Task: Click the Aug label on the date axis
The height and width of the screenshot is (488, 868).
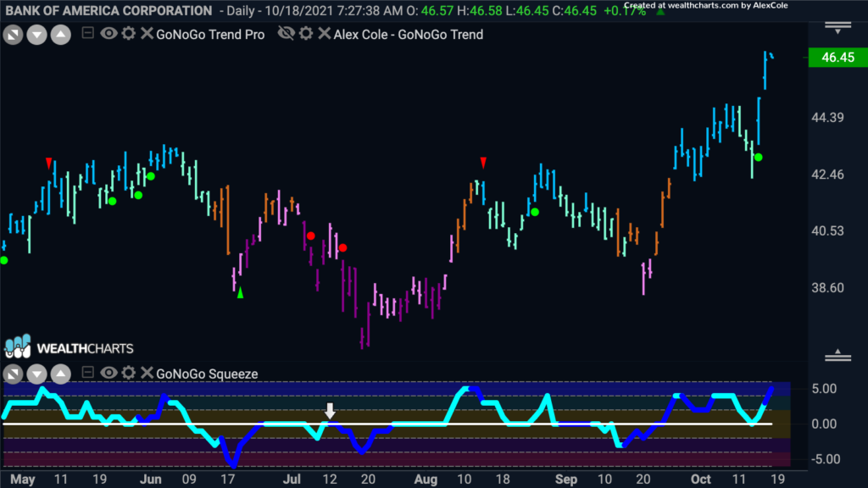Action: pos(426,480)
